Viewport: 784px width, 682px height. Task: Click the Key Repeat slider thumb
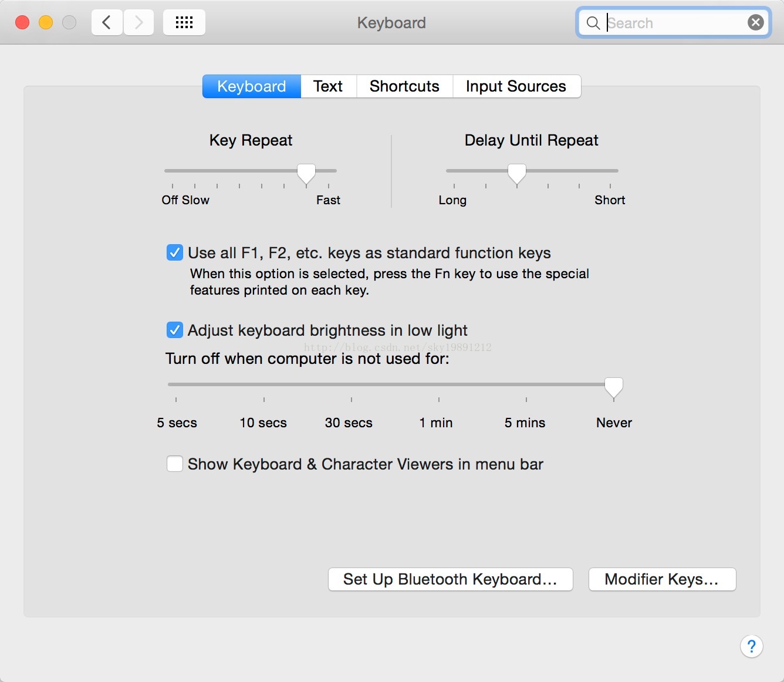[x=306, y=174]
